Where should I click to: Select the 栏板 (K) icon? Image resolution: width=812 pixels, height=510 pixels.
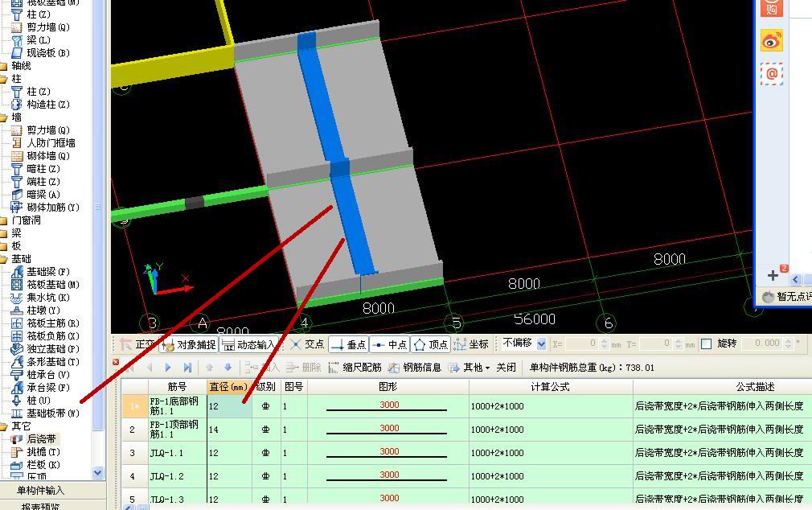click(17, 465)
